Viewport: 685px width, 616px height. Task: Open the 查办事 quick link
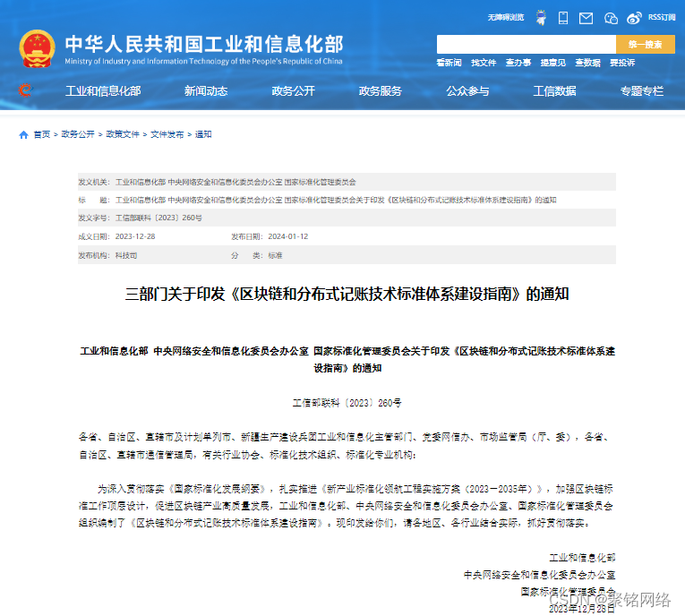click(518, 63)
